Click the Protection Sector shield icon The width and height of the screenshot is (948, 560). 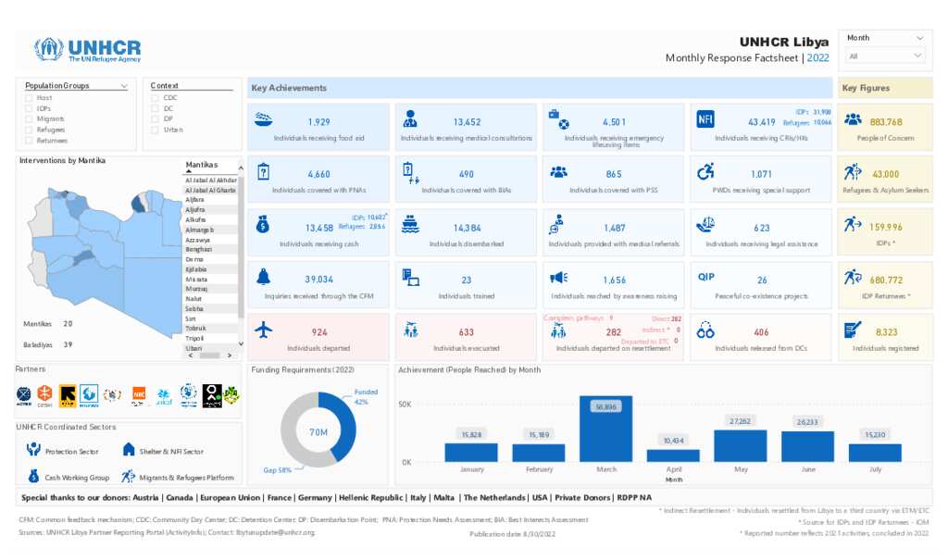click(33, 449)
